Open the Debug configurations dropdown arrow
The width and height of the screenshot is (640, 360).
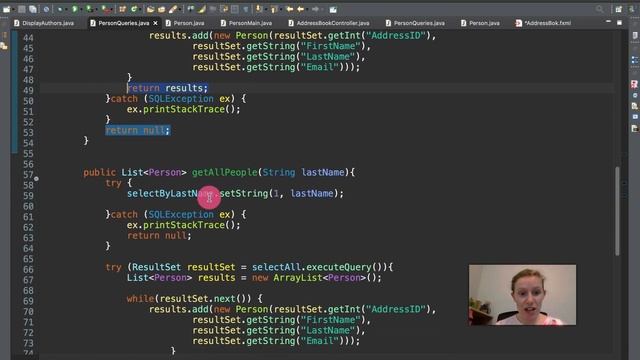67,9
